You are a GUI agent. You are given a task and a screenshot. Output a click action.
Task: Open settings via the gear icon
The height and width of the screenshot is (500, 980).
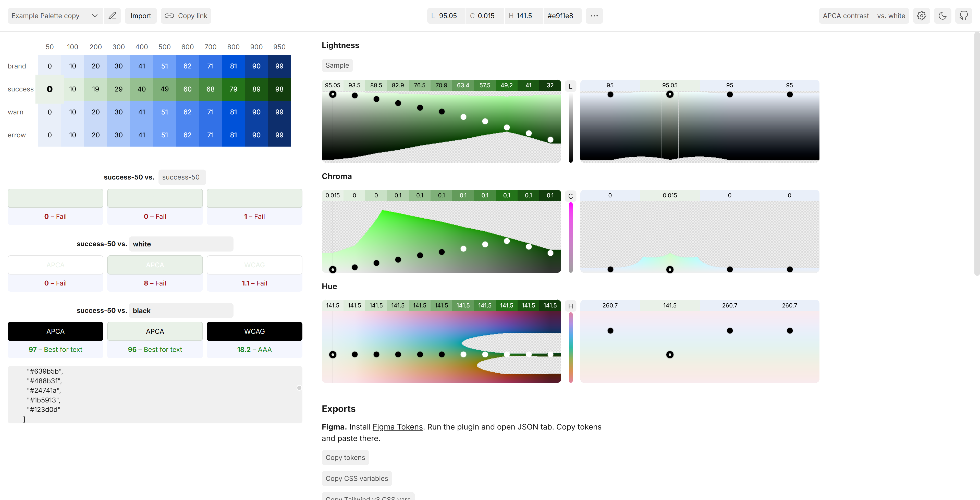[921, 16]
